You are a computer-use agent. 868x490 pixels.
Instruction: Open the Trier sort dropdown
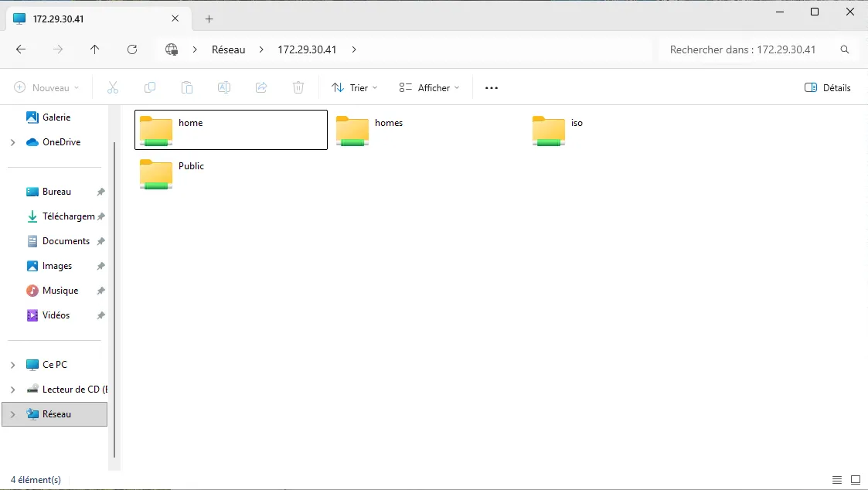pos(355,88)
